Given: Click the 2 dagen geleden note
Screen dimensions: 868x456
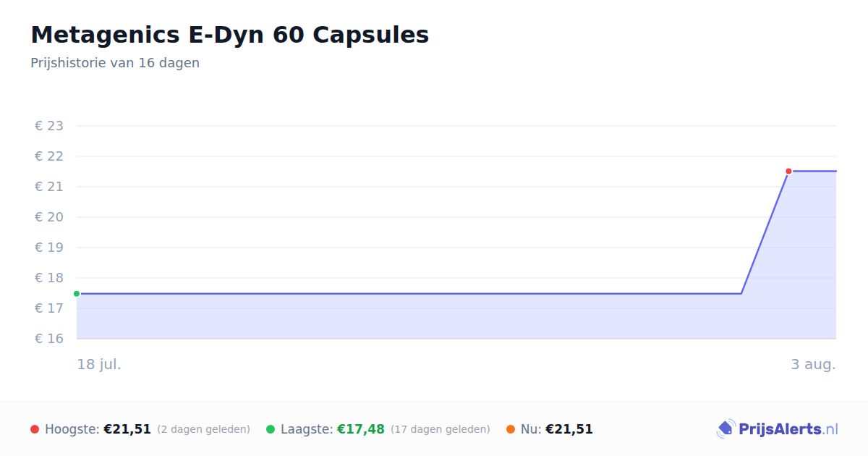Looking at the screenshot, I should click(x=203, y=429).
